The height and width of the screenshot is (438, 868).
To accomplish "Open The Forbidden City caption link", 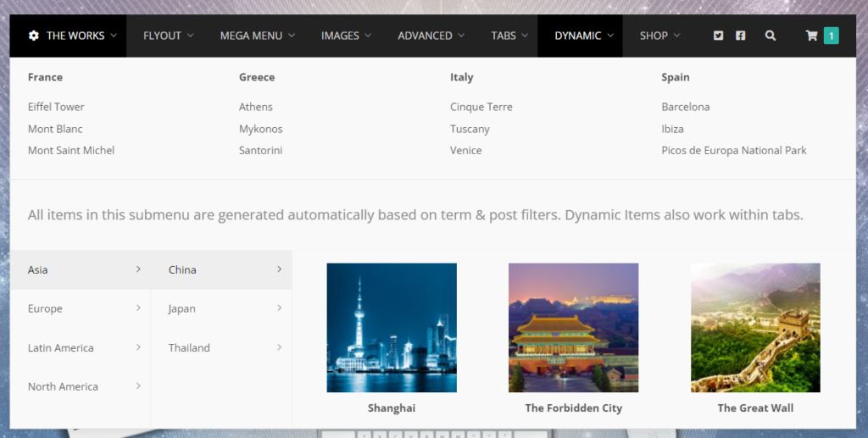I will 574,408.
